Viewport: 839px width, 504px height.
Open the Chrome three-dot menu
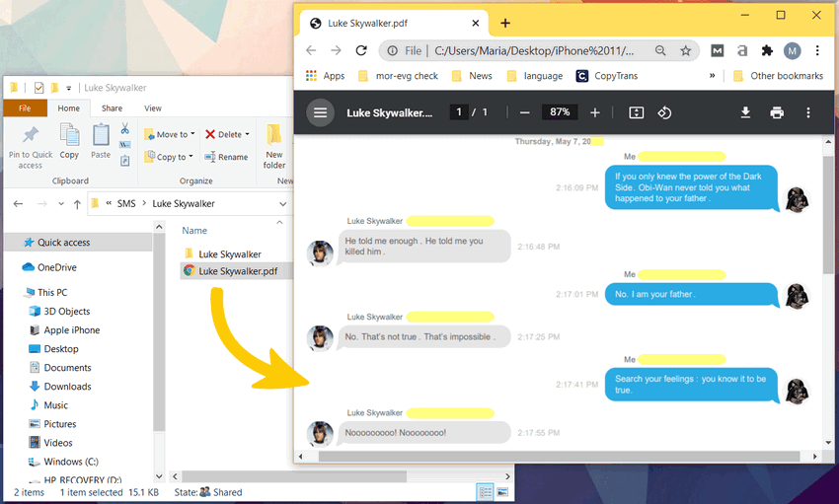pyautogui.click(x=817, y=50)
